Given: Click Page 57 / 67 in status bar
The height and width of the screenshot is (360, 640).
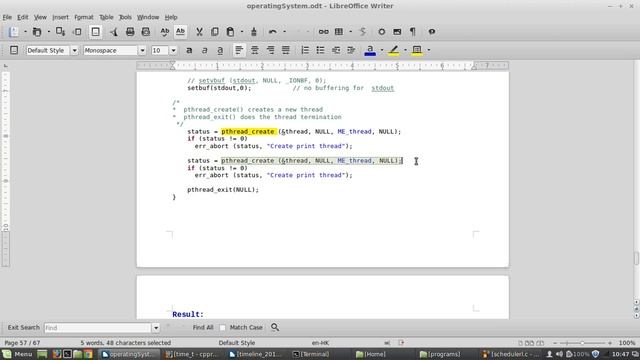Looking at the screenshot, I should point(22,343).
